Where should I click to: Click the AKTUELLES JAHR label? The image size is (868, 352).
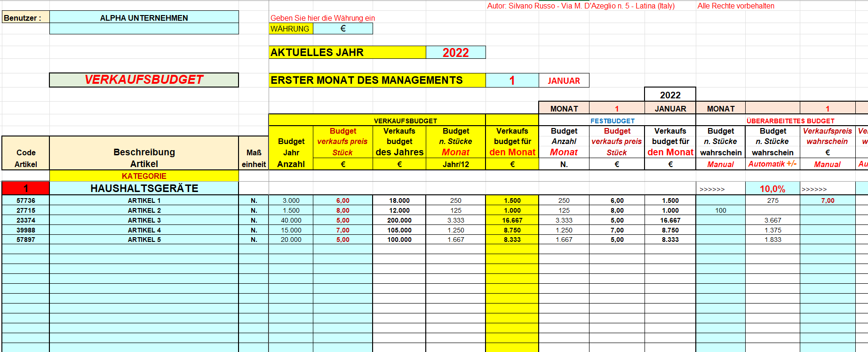(347, 52)
